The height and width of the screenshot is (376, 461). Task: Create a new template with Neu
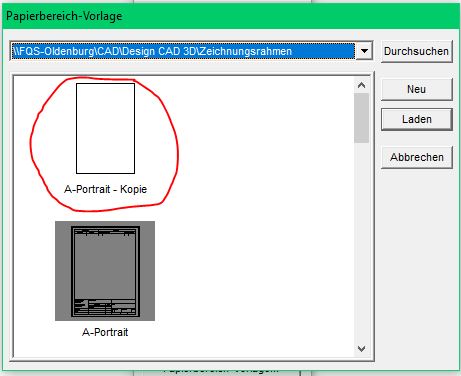[x=416, y=89]
